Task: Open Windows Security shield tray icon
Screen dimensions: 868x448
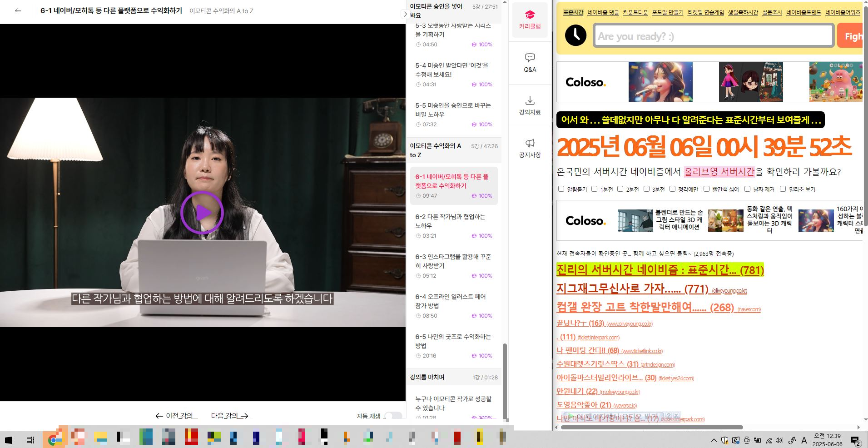Action: click(x=725, y=440)
